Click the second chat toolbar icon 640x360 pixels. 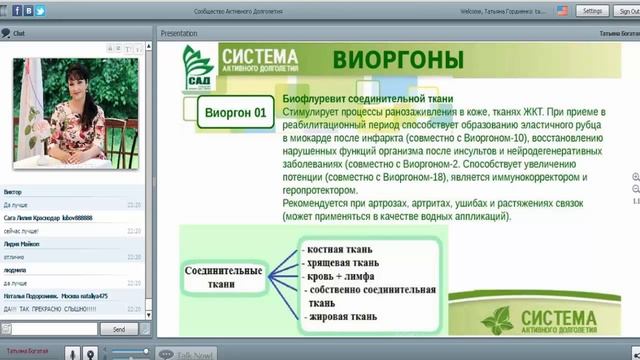(118, 49)
